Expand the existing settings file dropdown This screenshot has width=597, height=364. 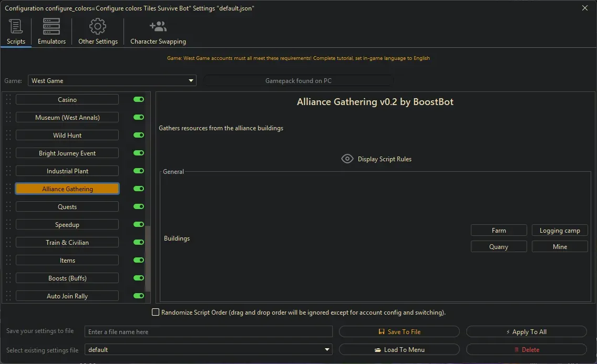coord(327,349)
